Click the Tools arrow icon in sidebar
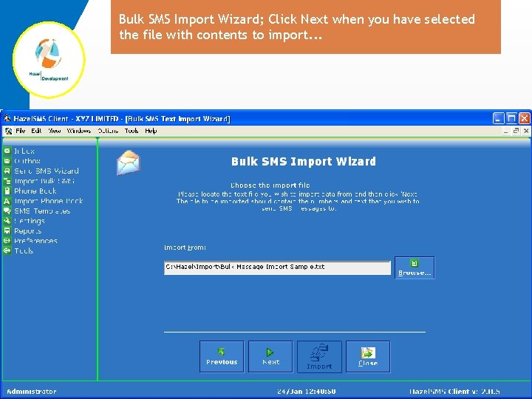 point(7,250)
